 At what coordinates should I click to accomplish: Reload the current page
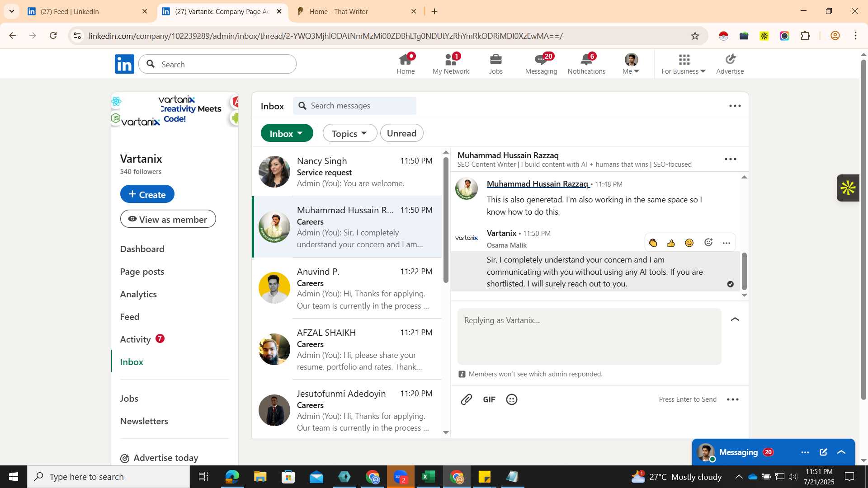click(53, 36)
